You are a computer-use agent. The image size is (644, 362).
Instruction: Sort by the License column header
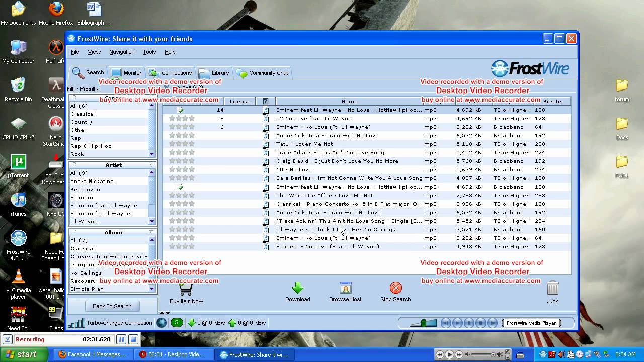pyautogui.click(x=240, y=101)
